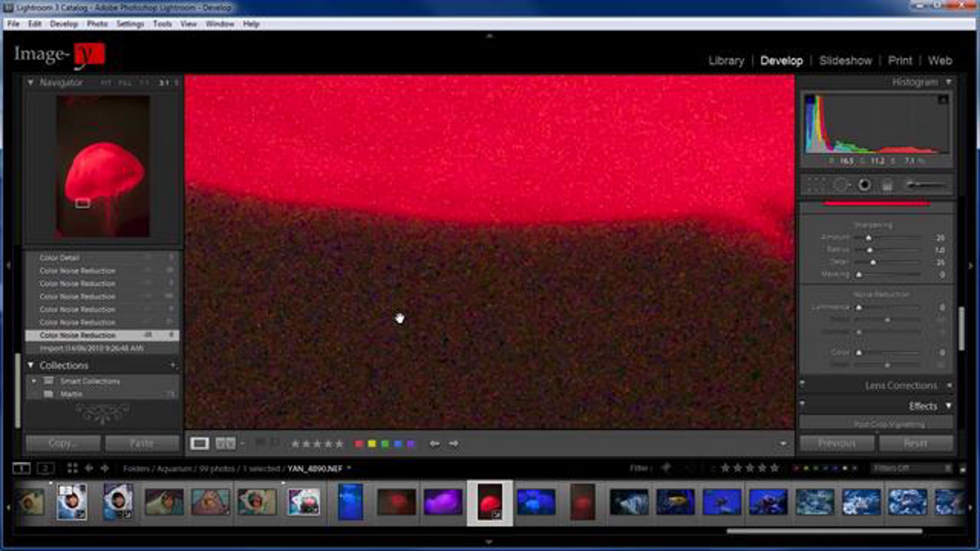Add new collection with plus icon
The height and width of the screenshot is (551, 980).
[173, 365]
